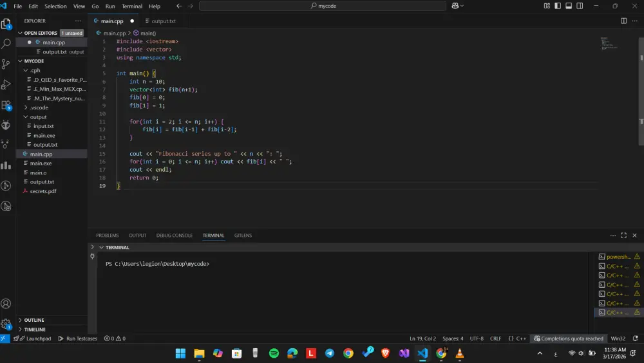Viewport: 644px width, 363px height.
Task: Click the code minimap
Action: 609,43
